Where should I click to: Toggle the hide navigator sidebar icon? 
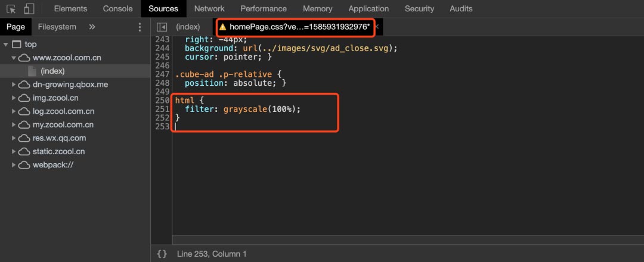point(162,27)
